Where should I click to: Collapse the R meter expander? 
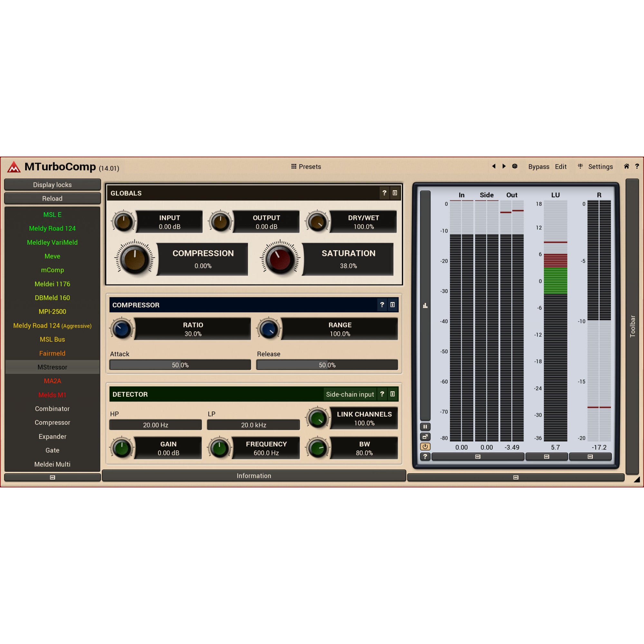pos(590,457)
